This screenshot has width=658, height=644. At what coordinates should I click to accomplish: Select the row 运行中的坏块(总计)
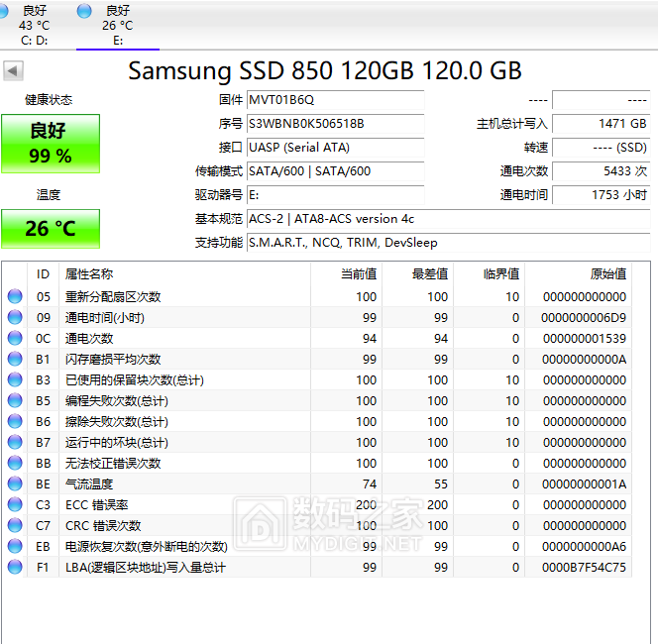click(x=317, y=442)
